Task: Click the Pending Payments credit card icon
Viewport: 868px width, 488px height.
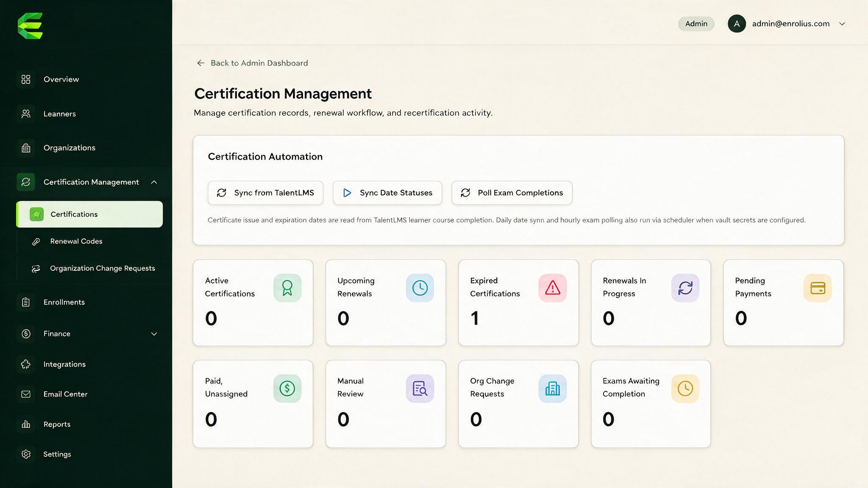Action: [818, 288]
